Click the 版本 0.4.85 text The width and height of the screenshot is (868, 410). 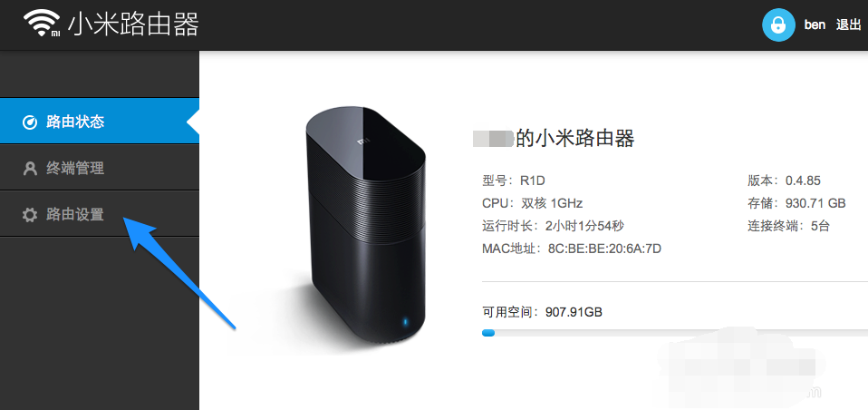(x=784, y=181)
